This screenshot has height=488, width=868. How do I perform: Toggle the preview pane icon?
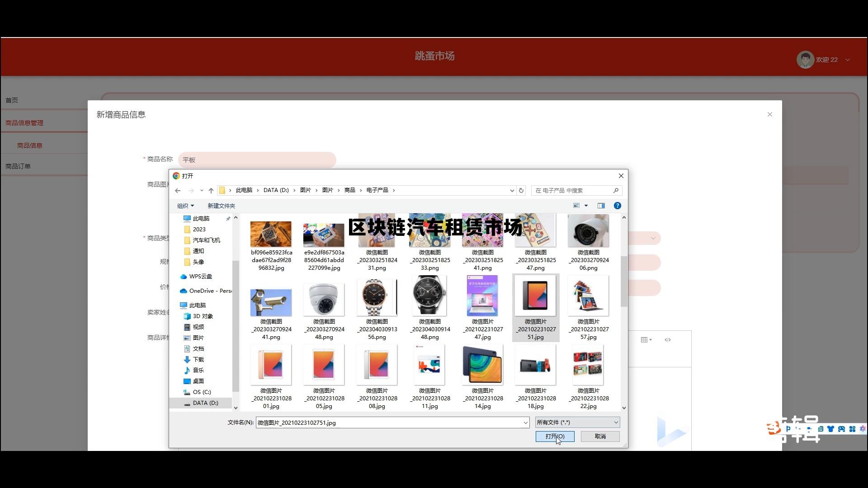click(x=601, y=206)
